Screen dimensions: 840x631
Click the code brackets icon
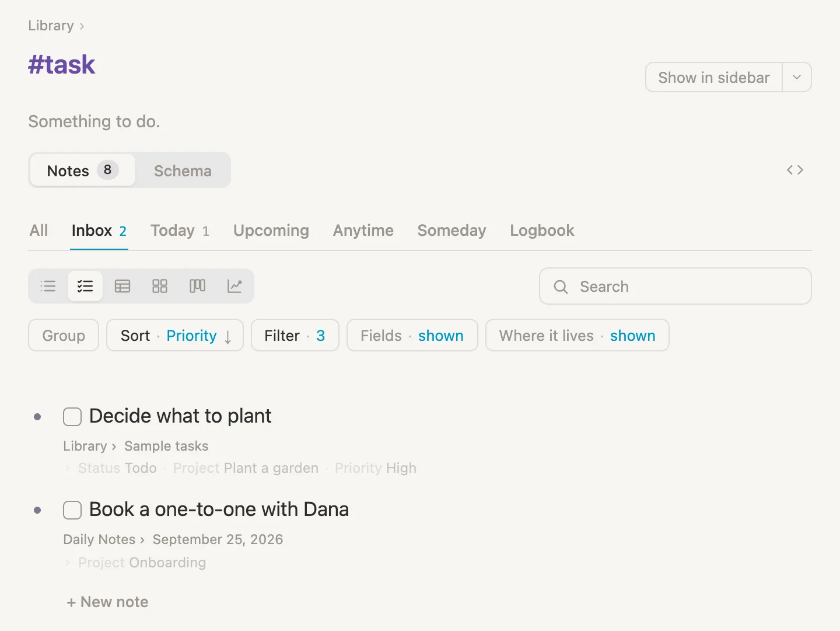[795, 170]
